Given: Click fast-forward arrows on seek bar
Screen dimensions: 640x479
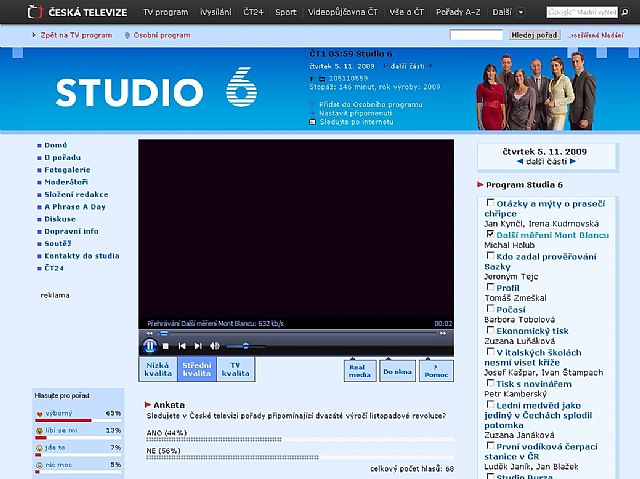Looking at the screenshot, I should pyautogui.click(x=443, y=333).
